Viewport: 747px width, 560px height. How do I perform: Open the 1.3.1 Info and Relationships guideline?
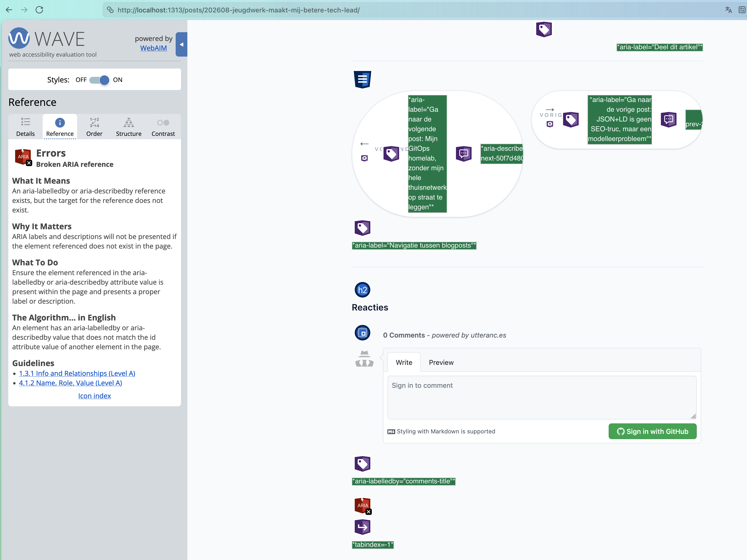tap(77, 373)
